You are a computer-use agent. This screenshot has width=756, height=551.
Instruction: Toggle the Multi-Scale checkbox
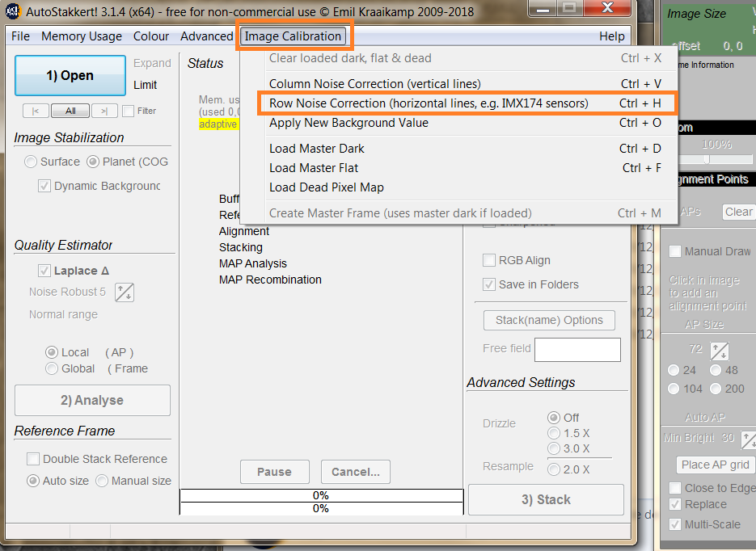tap(675, 524)
